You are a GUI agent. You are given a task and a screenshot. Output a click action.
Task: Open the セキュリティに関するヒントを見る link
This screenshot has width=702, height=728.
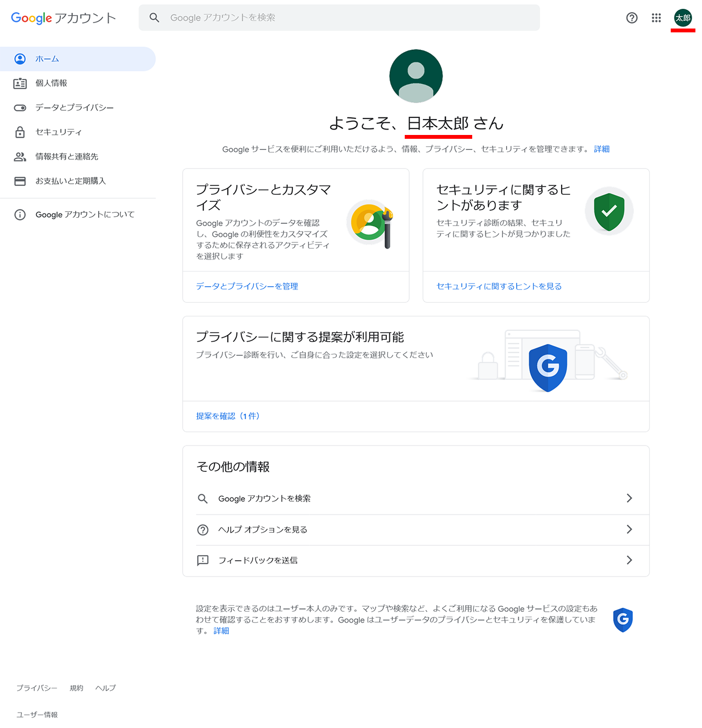point(499,286)
